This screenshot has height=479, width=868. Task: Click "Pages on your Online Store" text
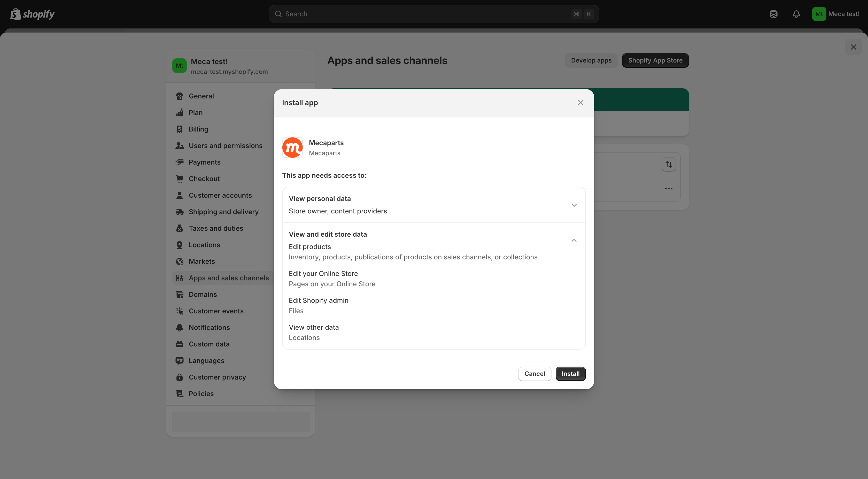tap(332, 284)
